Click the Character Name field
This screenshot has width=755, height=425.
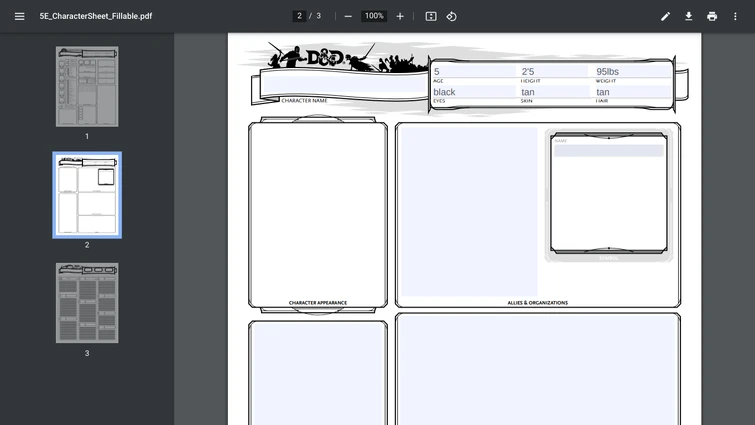344,85
